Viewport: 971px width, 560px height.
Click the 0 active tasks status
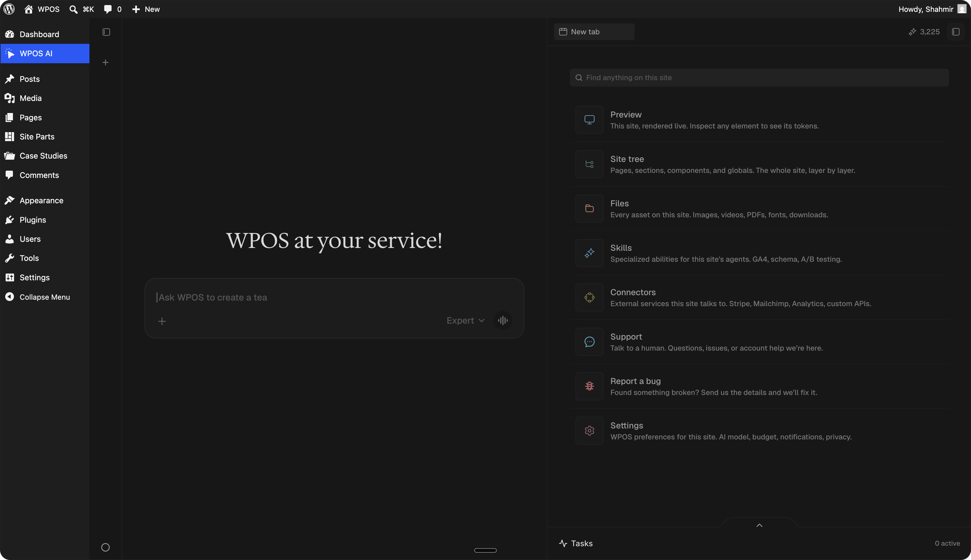click(947, 543)
